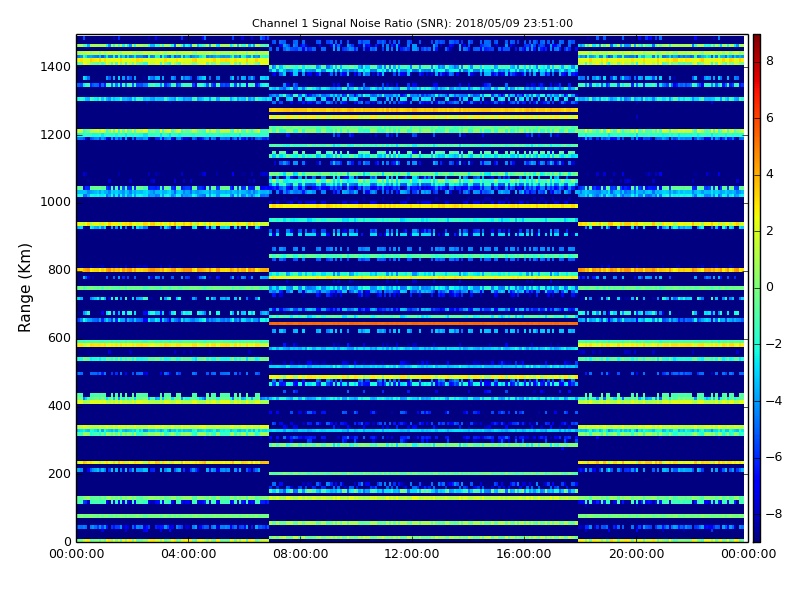Image resolution: width=800 pixels, height=600 pixels.
Task: Click the 1200 range tick label
Action: pos(56,135)
